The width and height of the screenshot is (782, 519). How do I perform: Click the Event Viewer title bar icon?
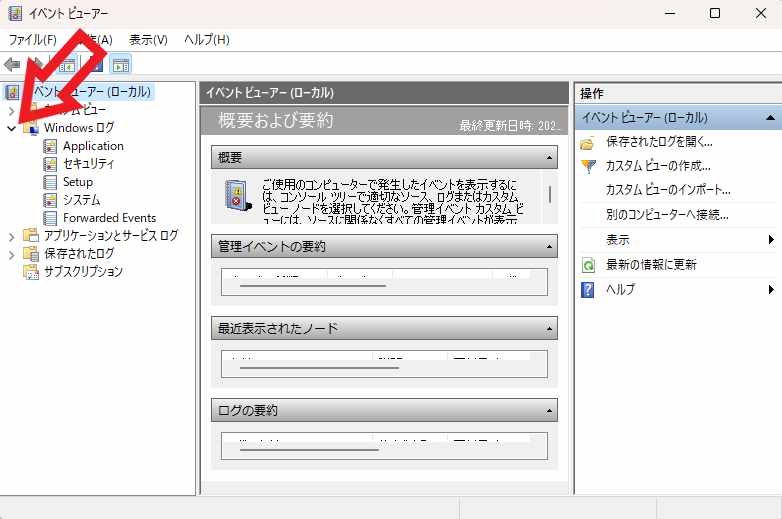point(15,13)
